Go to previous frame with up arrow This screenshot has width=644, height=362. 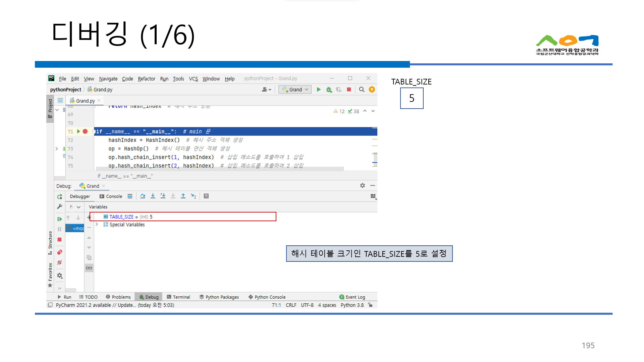[68, 218]
